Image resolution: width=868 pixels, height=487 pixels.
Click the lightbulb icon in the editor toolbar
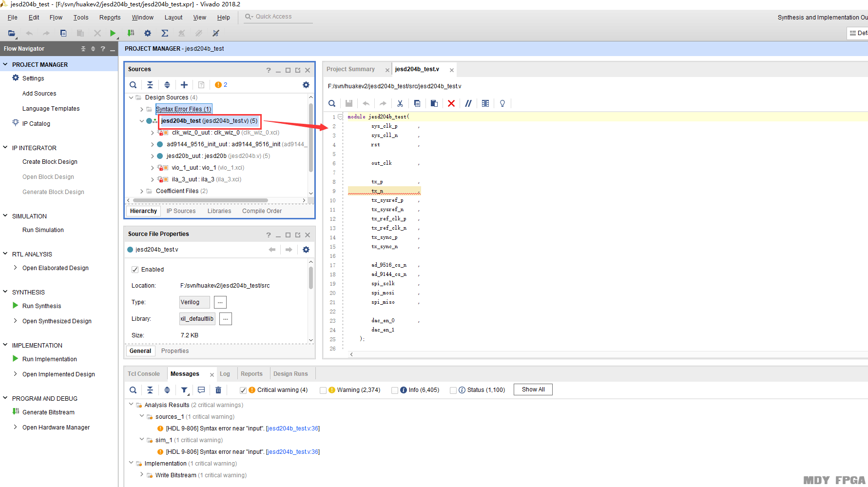[x=502, y=103]
